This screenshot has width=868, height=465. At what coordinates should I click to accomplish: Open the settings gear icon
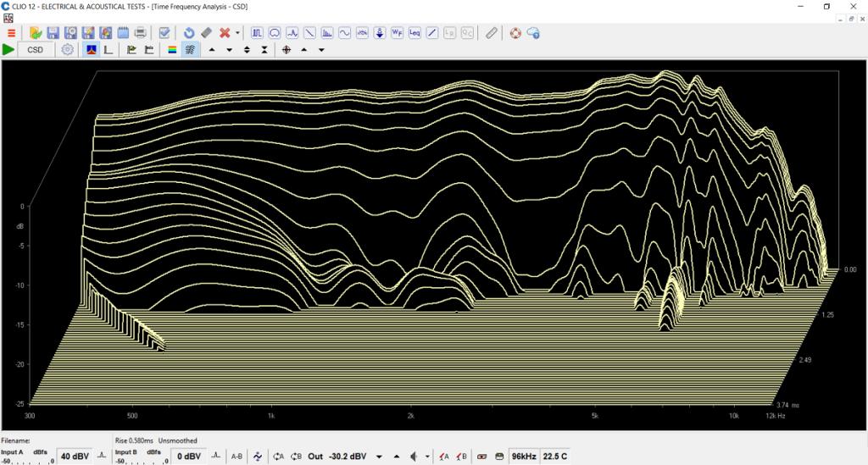pyautogui.click(x=68, y=50)
